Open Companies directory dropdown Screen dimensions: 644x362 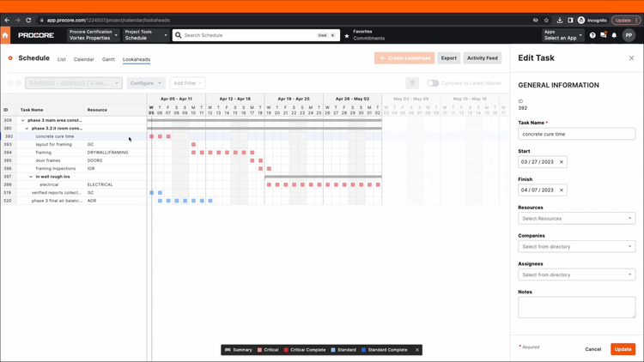pos(577,247)
